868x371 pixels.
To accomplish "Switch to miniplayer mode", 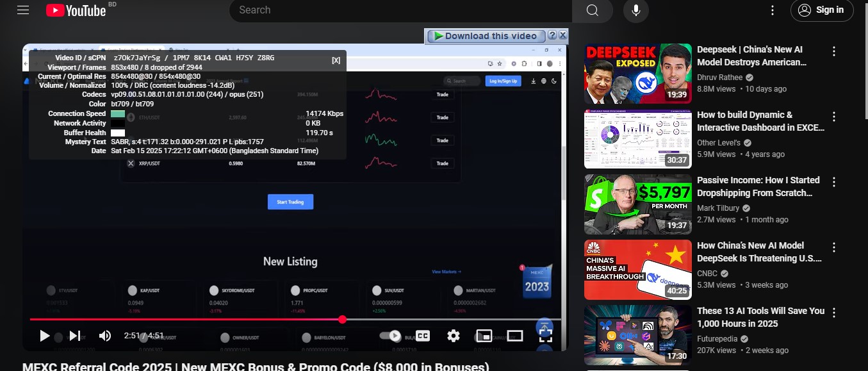I will click(x=484, y=336).
